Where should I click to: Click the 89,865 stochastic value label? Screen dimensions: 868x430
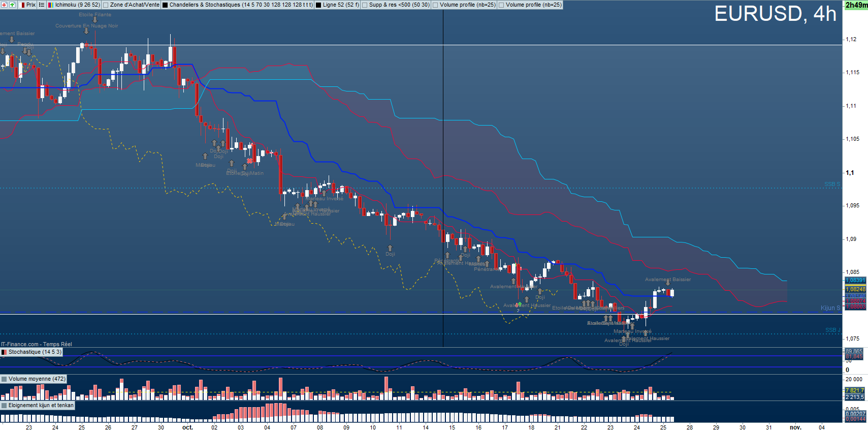pyautogui.click(x=854, y=351)
